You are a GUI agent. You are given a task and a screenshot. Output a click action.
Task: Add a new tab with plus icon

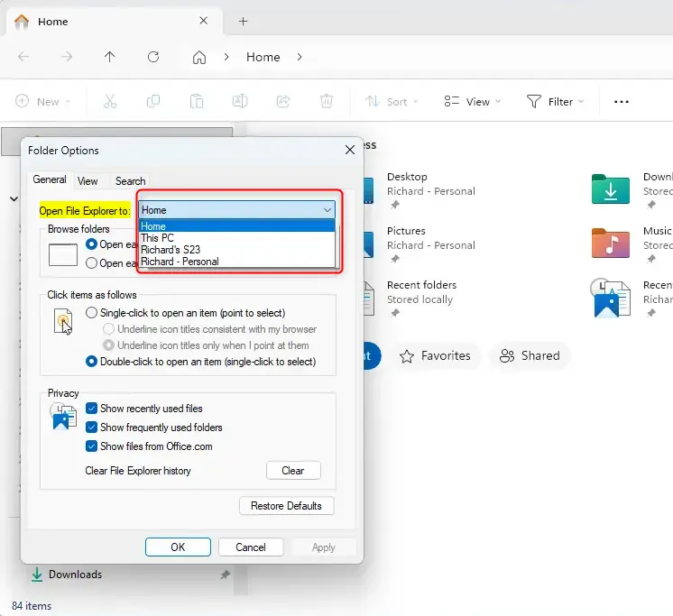243,21
